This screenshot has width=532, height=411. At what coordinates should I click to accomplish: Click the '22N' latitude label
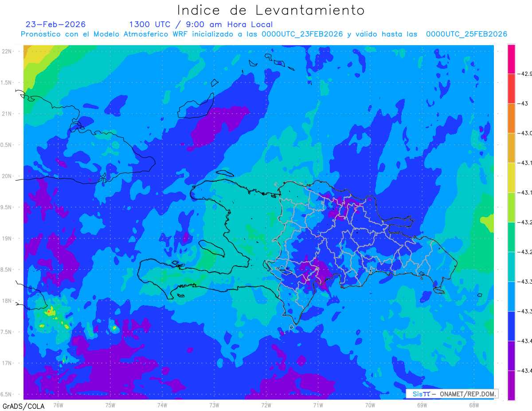point(7,51)
